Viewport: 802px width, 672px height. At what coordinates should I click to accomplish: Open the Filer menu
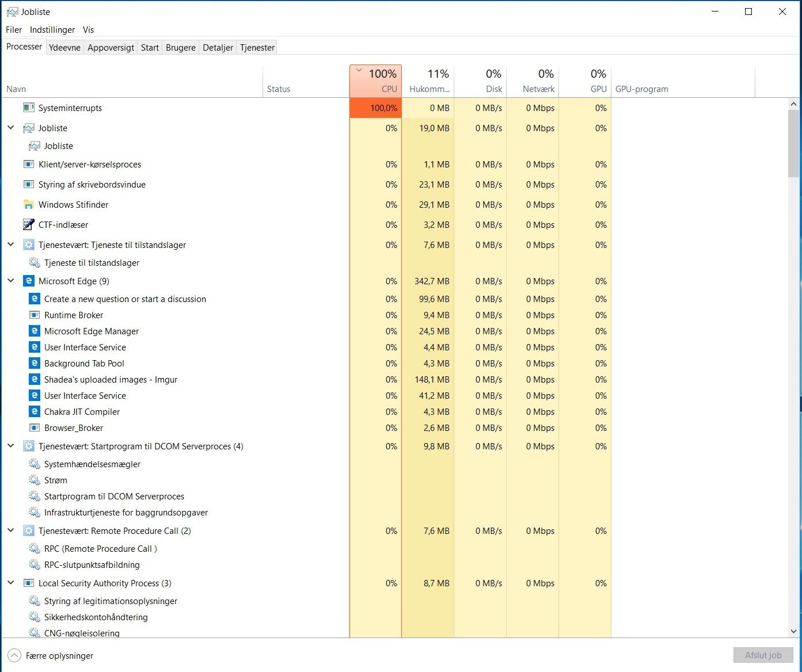tap(14, 29)
